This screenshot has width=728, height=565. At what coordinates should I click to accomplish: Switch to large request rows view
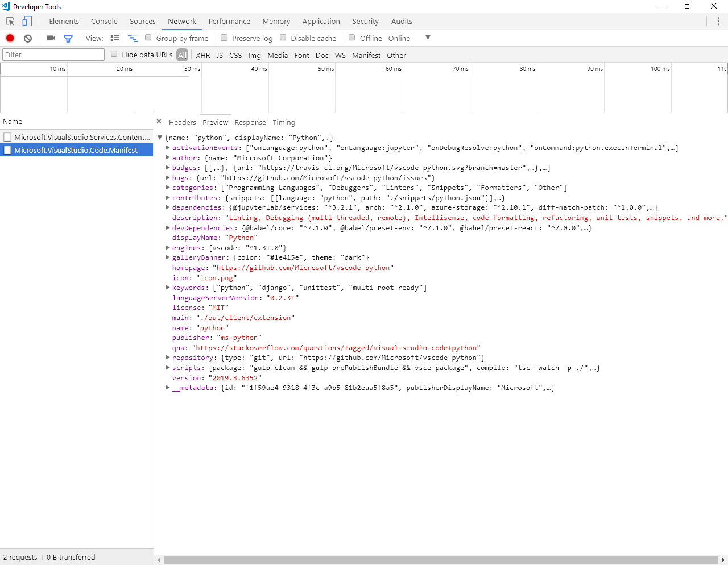(115, 38)
